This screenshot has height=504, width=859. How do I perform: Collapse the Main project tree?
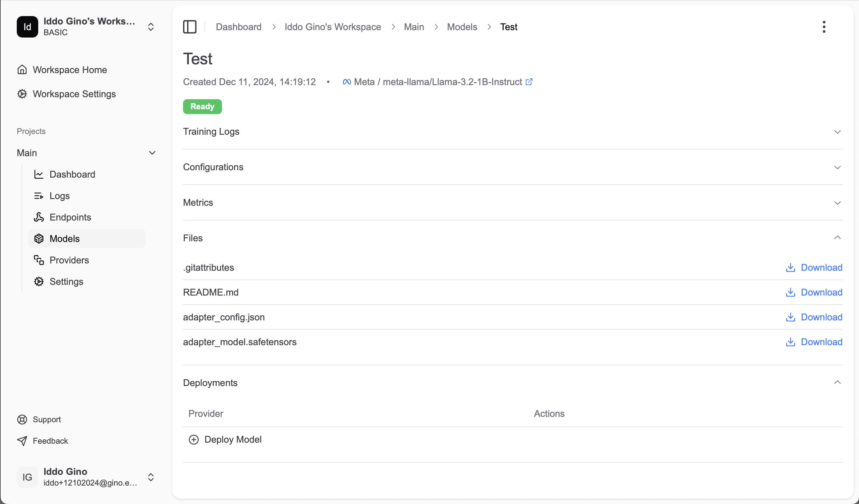tap(152, 153)
